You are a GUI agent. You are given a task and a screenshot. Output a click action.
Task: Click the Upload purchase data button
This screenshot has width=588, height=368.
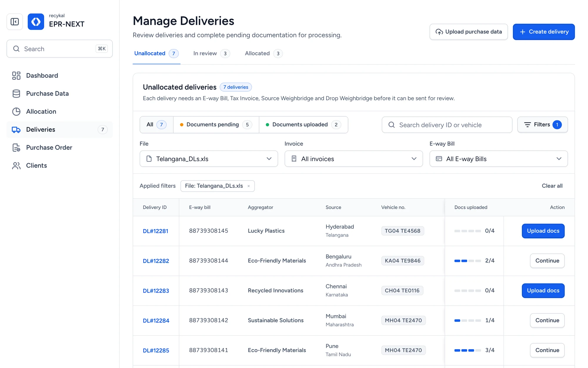469,32
